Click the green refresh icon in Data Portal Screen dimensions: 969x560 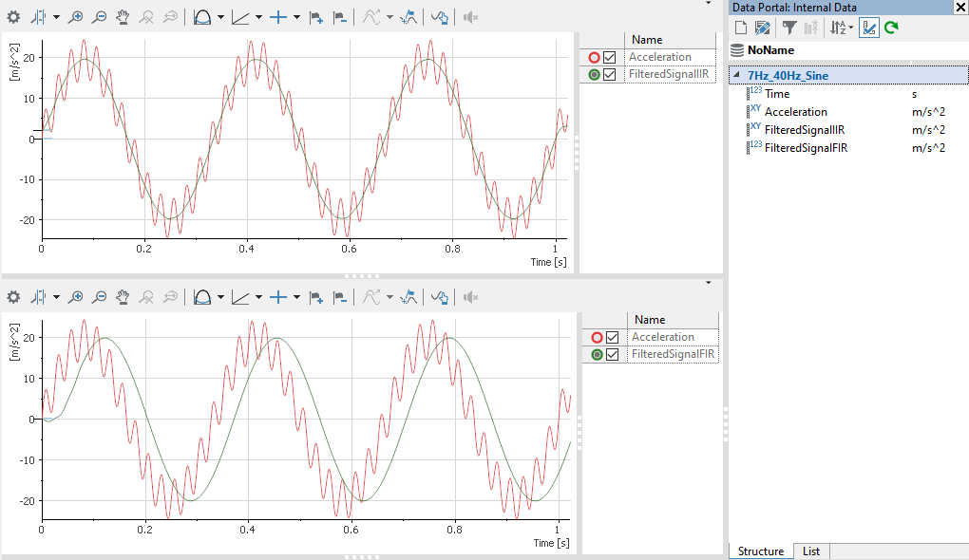[x=891, y=28]
